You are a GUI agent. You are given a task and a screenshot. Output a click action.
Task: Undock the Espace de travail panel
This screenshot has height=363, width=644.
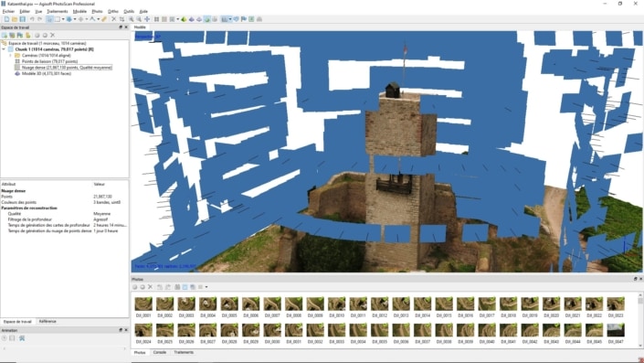point(121,27)
